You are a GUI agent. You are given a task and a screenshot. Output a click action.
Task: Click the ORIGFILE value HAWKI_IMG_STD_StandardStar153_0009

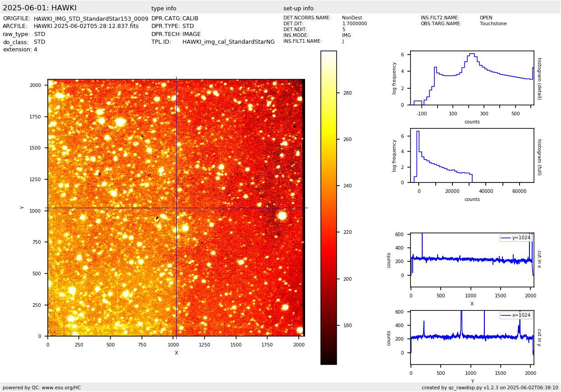[x=91, y=18]
